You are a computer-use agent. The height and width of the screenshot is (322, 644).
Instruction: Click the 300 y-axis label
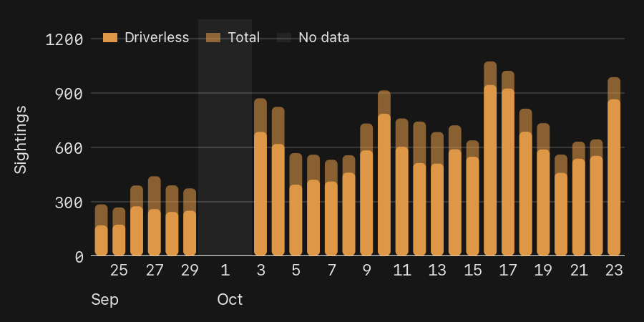[x=69, y=203]
